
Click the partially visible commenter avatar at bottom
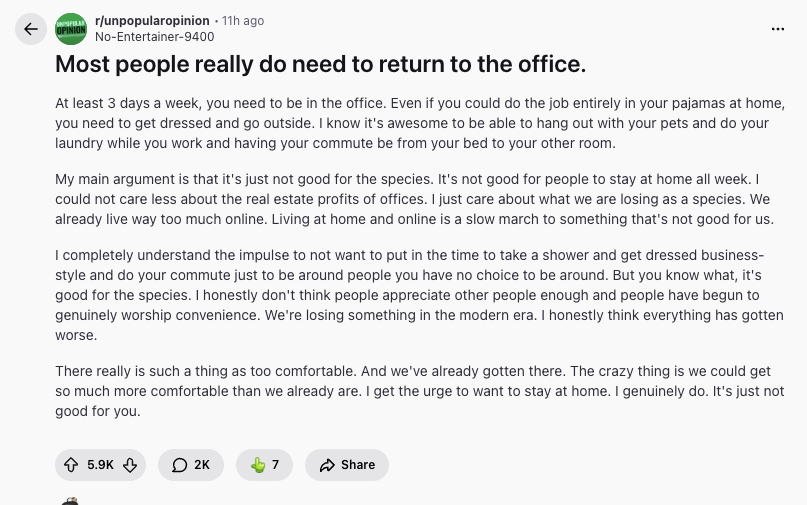pos(69,500)
